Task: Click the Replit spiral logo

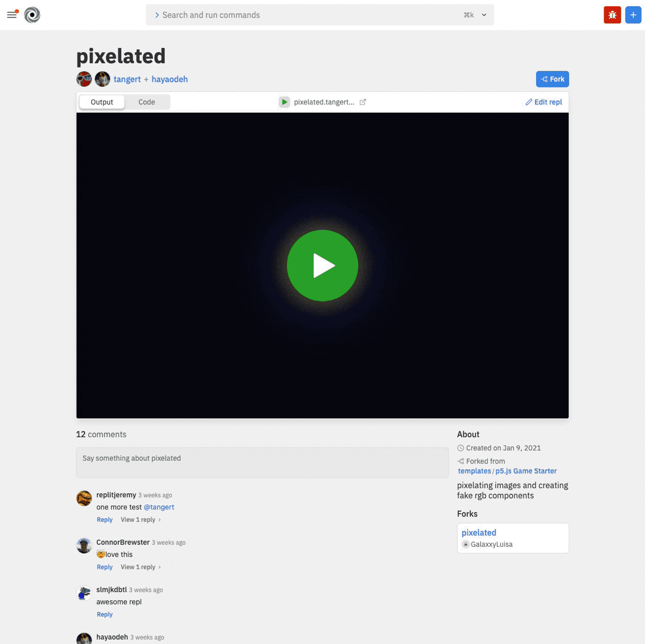Action: click(32, 15)
